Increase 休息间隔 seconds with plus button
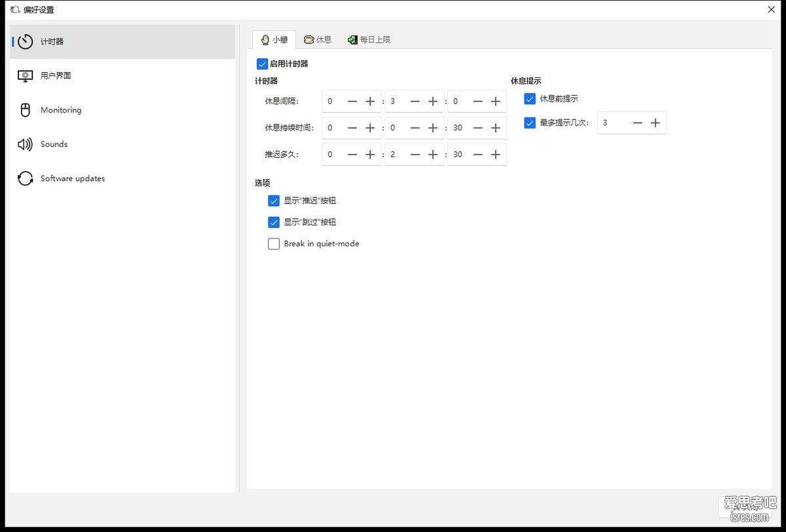Viewport: 786px width, 532px height. [496, 102]
